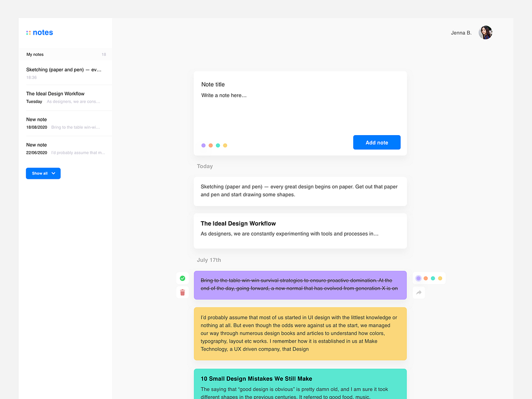Open Jenna B.'s profile avatar
This screenshot has width=532, height=399.
coord(485,32)
